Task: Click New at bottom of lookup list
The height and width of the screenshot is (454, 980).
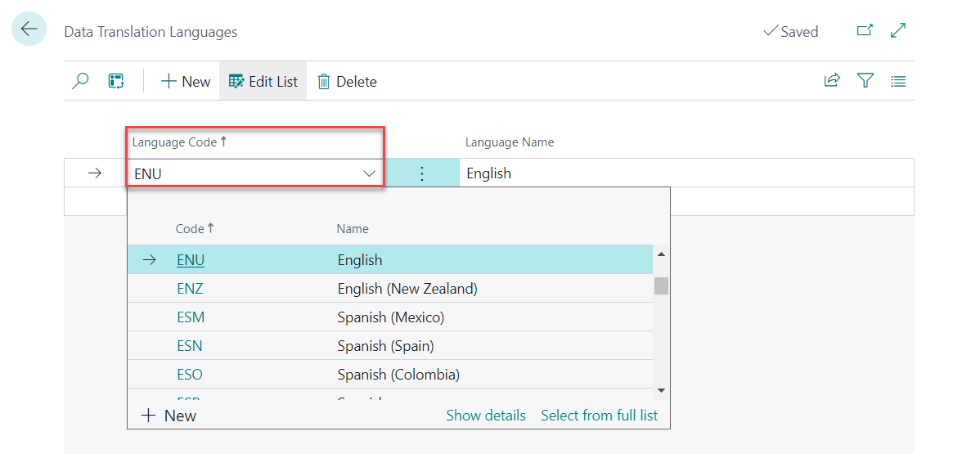Action: (x=169, y=416)
